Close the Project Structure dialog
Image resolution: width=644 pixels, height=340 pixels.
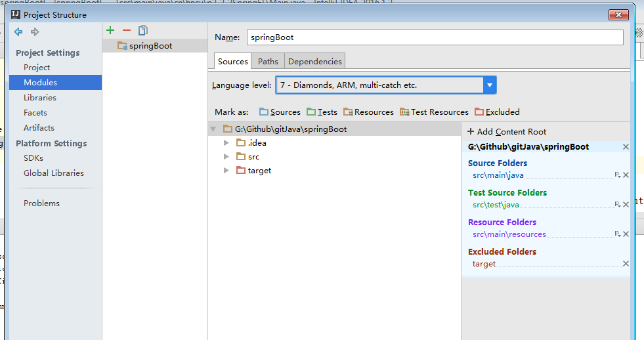point(618,15)
